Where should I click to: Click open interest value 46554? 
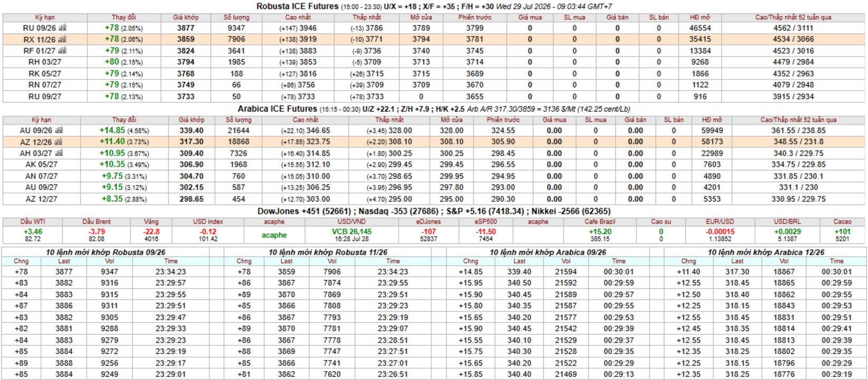(x=700, y=28)
